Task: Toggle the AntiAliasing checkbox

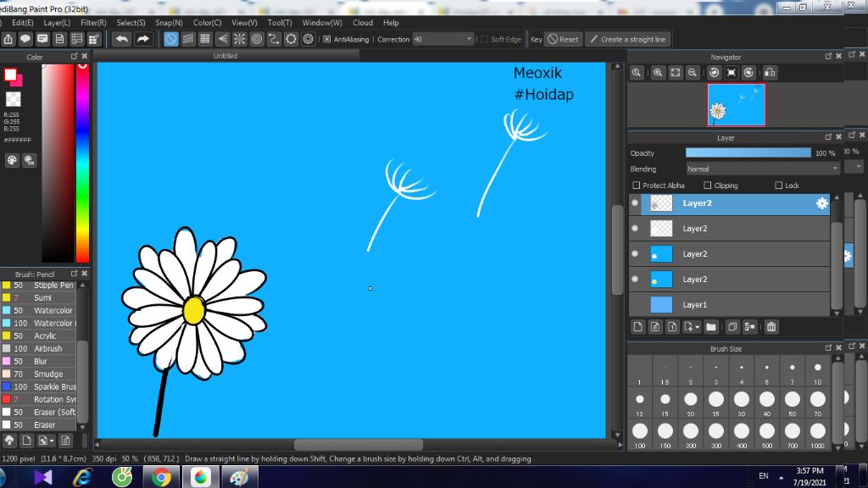Action: [x=327, y=39]
